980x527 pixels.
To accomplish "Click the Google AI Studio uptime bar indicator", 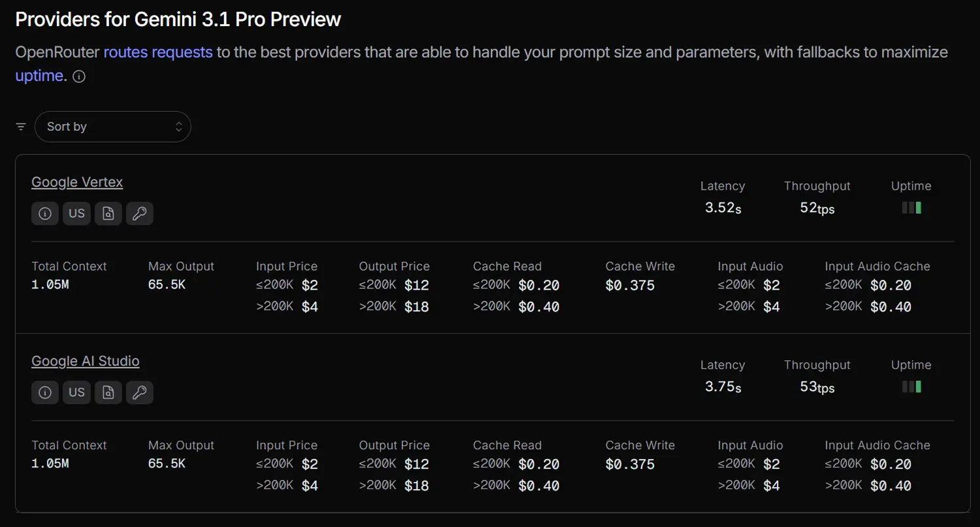I will tap(911, 387).
